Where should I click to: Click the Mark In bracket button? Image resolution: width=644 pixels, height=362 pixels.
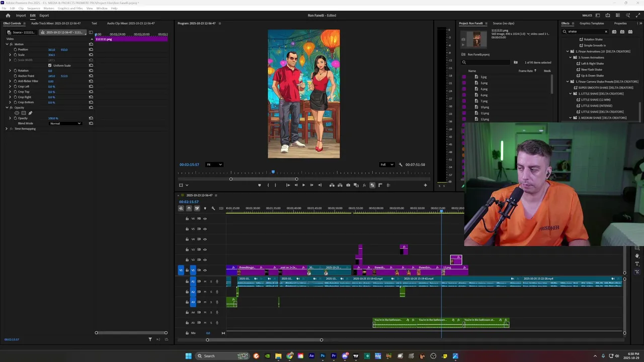pyautogui.click(x=268, y=185)
